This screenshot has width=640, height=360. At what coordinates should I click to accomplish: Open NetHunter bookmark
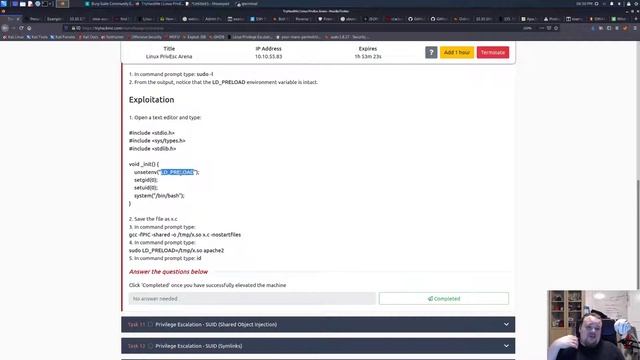113,37
